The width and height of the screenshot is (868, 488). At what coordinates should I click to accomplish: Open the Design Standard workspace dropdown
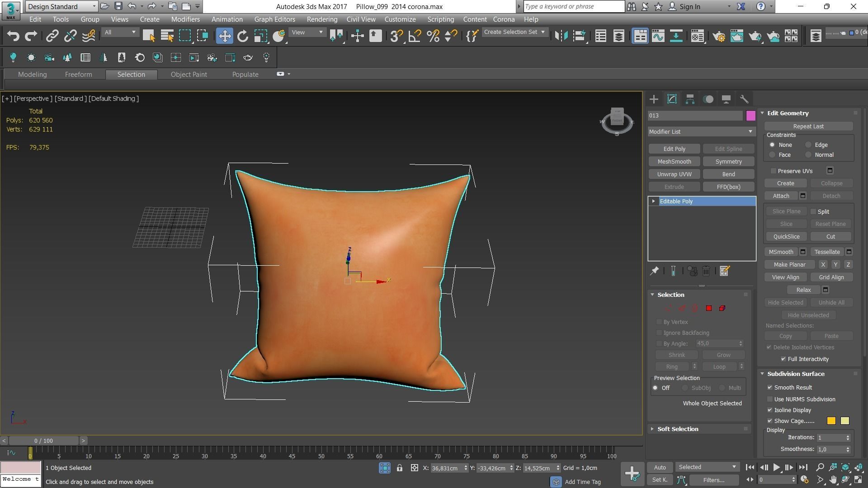(x=61, y=6)
